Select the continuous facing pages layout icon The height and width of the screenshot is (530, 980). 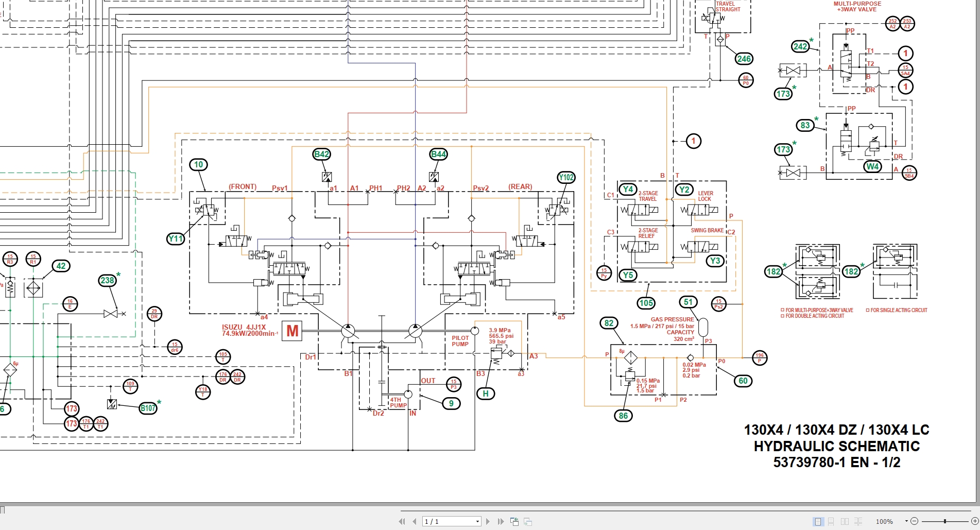(858, 521)
